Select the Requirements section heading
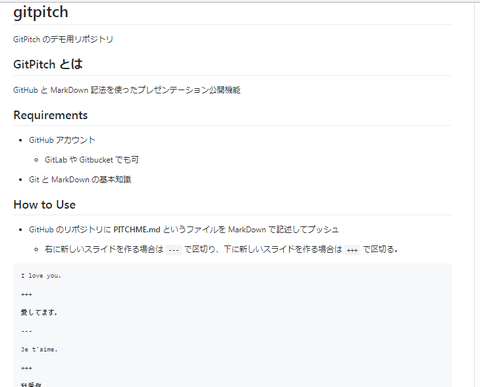Viewport: 480px width, 387px height. coord(50,115)
